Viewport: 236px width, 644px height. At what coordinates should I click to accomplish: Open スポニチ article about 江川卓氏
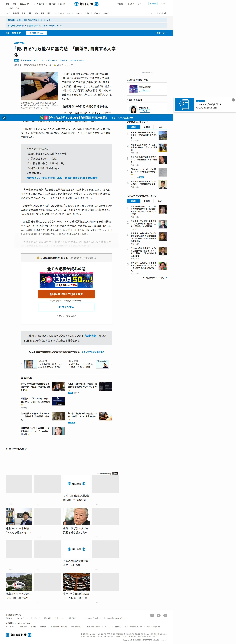point(144,224)
